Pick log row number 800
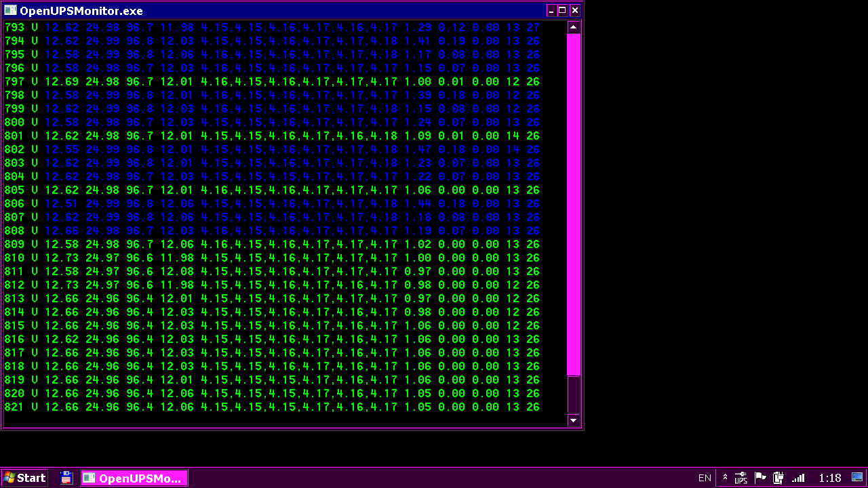This screenshot has width=868, height=488. click(x=272, y=122)
